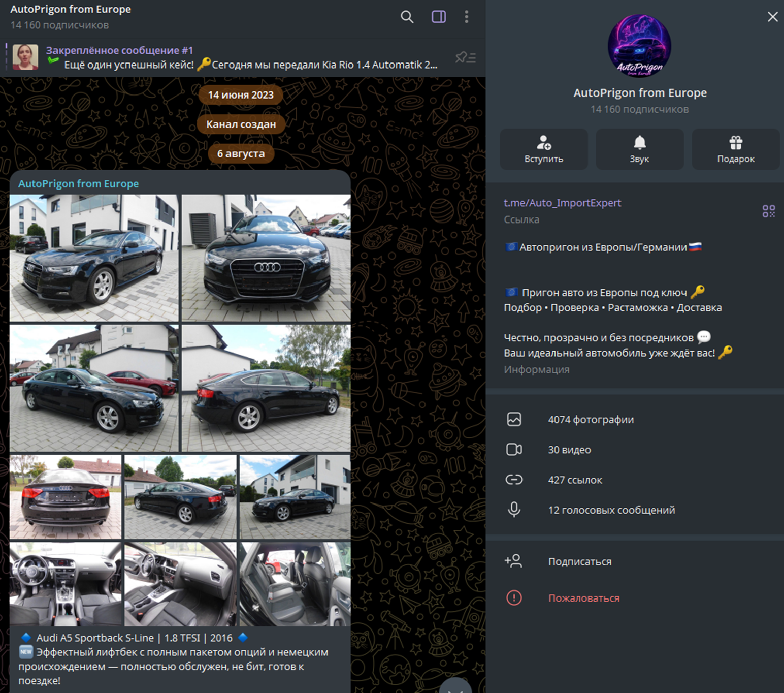Open the front-left Audi photo beside the white house
The height and width of the screenshot is (693, 784).
click(94, 258)
